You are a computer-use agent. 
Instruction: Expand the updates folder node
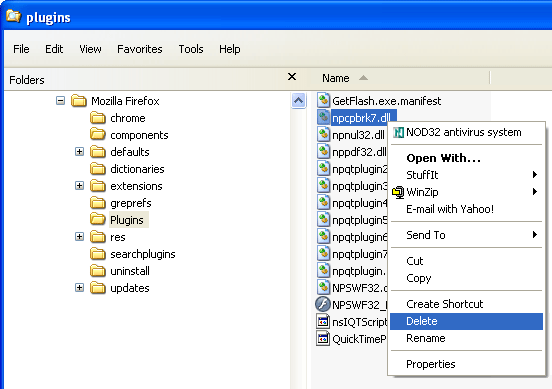coord(80,288)
